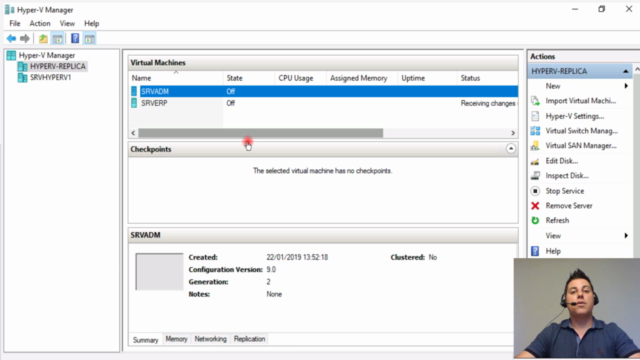This screenshot has height=360, width=640.
Task: Open the Action menu
Action: [40, 24]
